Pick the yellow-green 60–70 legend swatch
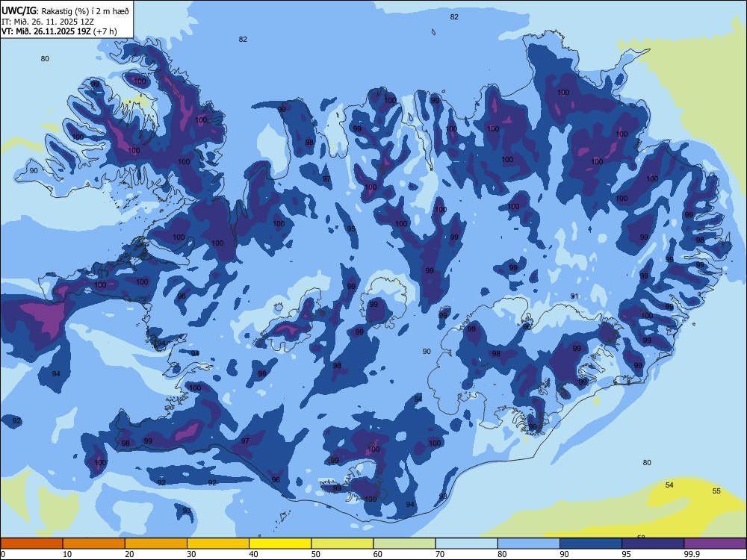747x560 pixels. [x=404, y=544]
